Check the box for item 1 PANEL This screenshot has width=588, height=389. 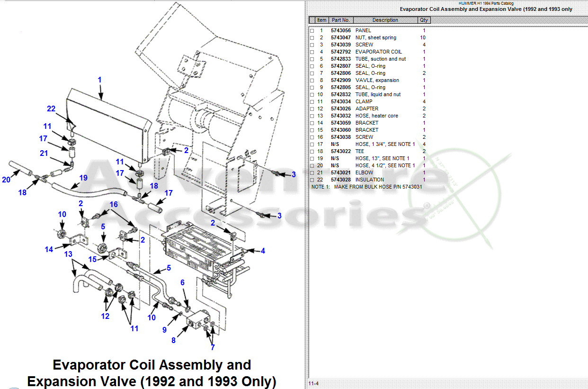[312, 31]
